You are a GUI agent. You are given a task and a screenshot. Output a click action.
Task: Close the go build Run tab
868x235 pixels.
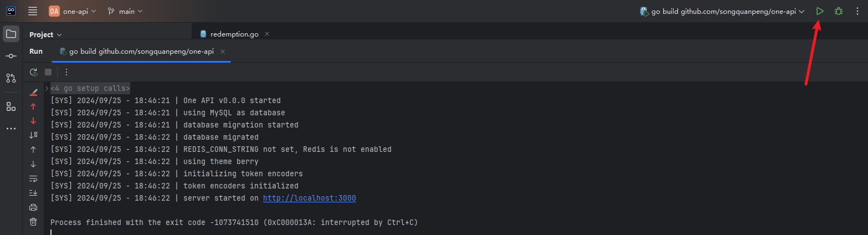(223, 52)
